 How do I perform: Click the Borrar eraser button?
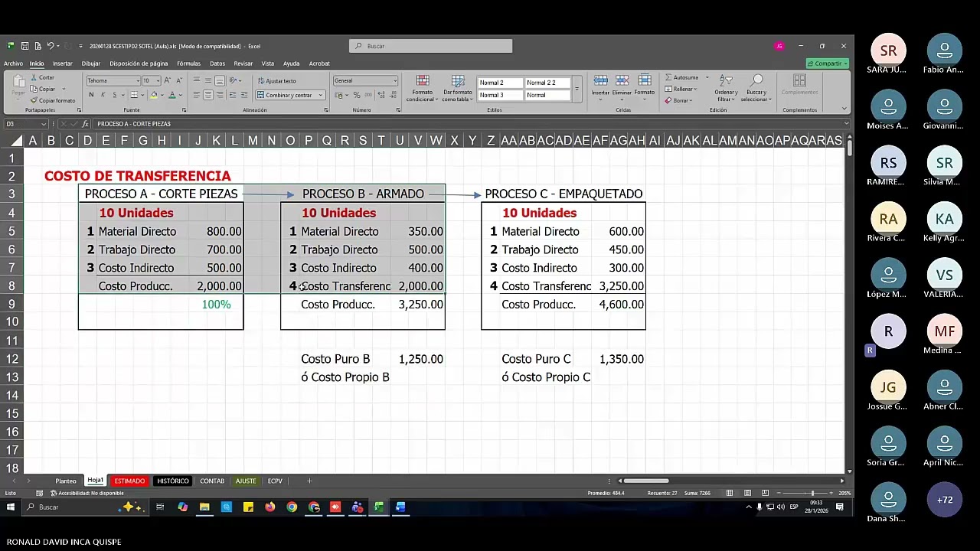tap(678, 100)
